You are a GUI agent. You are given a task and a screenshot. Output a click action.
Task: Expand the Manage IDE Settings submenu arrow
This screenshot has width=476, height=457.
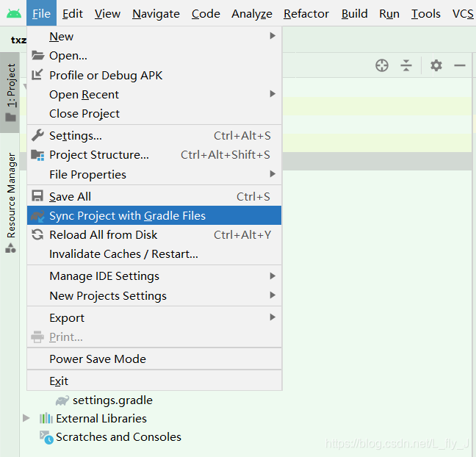click(x=273, y=276)
